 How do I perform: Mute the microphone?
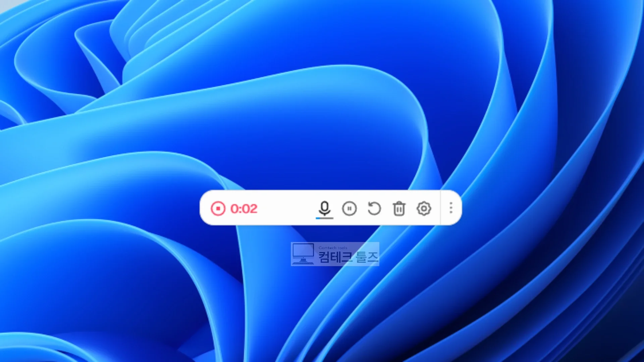(x=324, y=208)
